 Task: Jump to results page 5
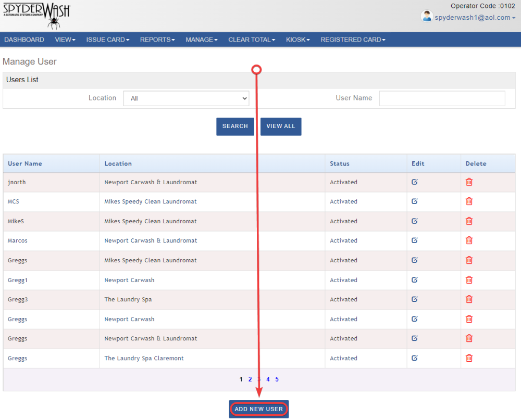point(277,379)
